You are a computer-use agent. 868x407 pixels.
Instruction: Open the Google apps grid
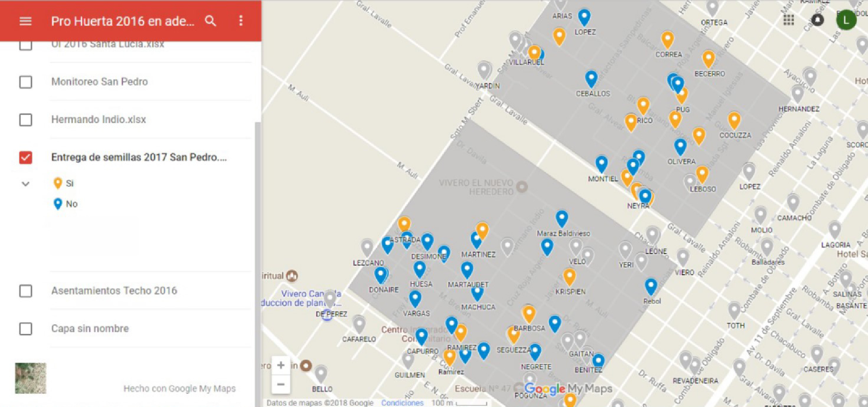tap(788, 20)
